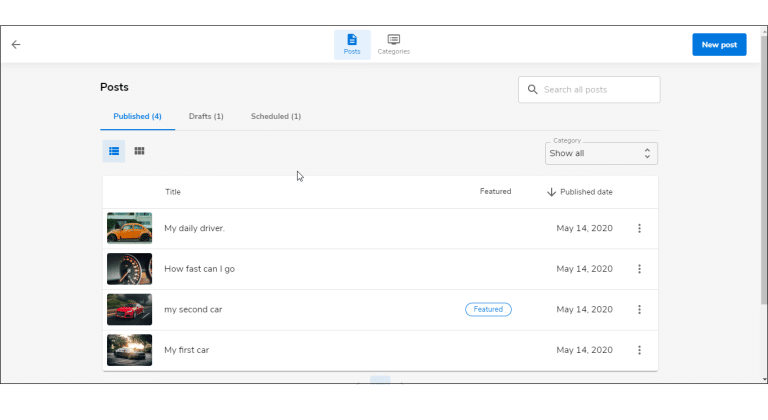
Task: Open the Categories section icon
Action: click(393, 45)
